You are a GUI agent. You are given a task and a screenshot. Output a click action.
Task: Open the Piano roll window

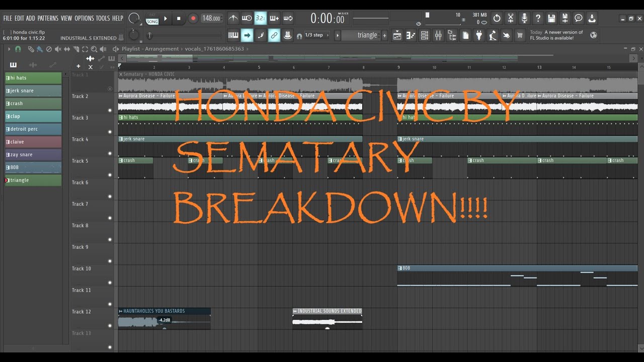[411, 35]
